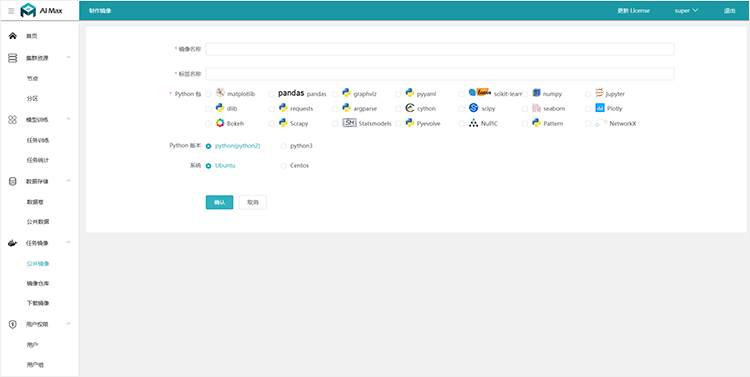Focus the 标签名称 input field

440,74
